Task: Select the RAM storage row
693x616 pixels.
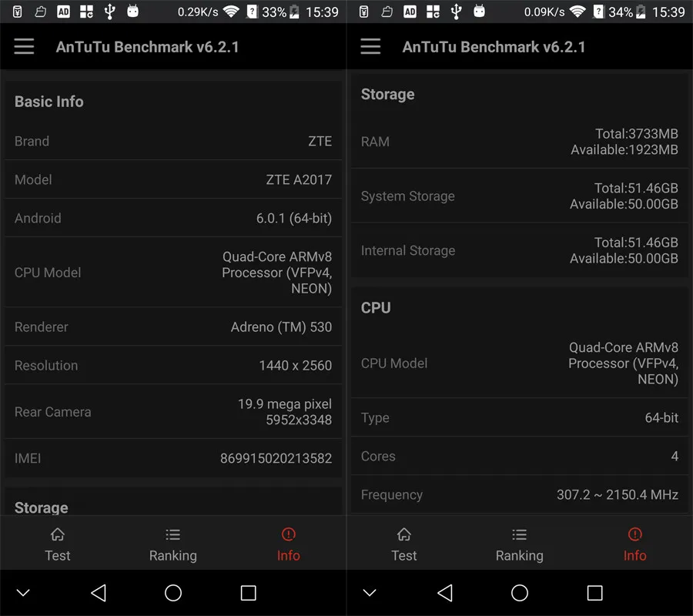Action: (520, 142)
